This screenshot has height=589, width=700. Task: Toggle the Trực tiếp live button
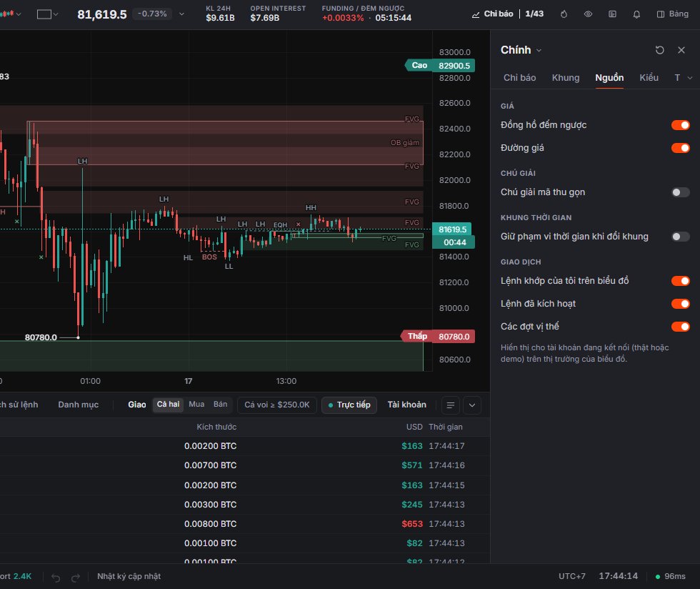tap(349, 405)
